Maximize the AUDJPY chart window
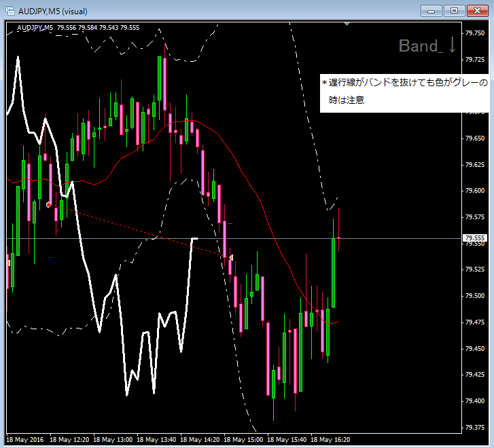Image resolution: width=494 pixels, height=448 pixels. [x=455, y=10]
